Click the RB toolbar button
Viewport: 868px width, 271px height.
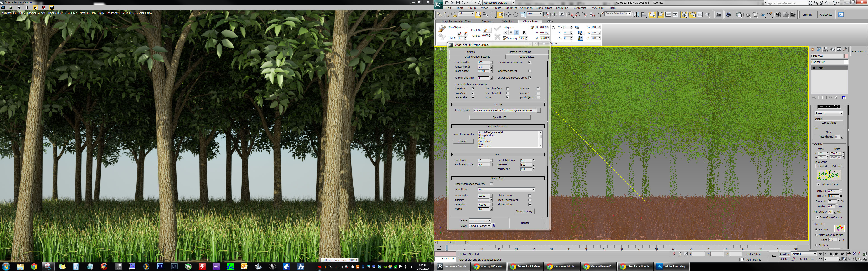click(x=841, y=14)
